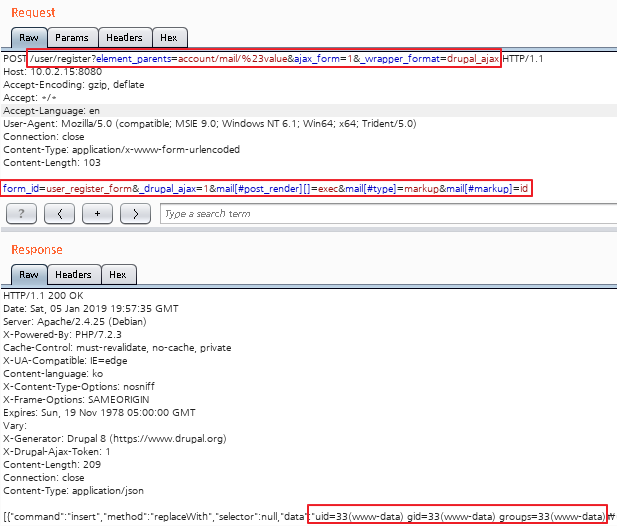Click the form_id=user_register_form POST body

click(x=266, y=188)
